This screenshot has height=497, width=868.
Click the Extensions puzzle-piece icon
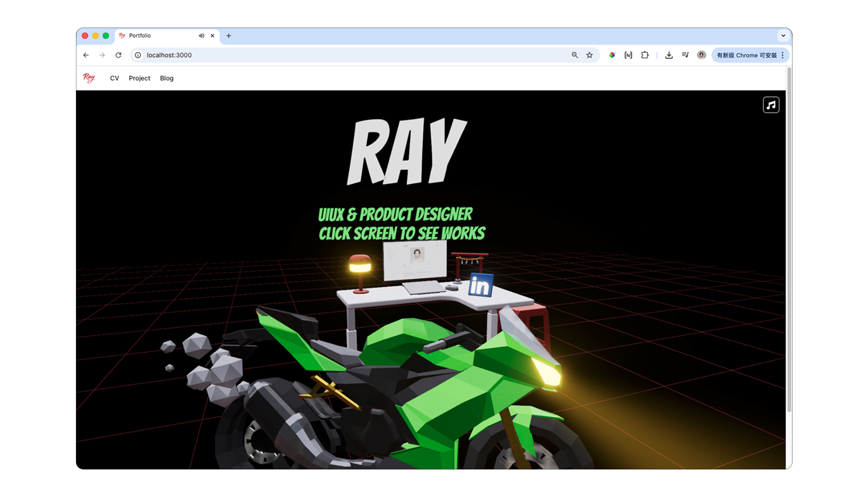tap(645, 55)
